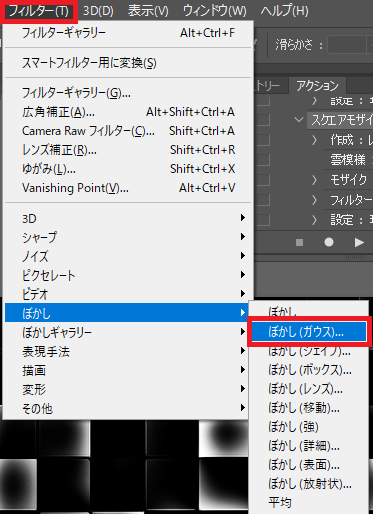Open the ヘルプ(H) menu
Screen dimensions: 373x514
pyautogui.click(x=284, y=11)
